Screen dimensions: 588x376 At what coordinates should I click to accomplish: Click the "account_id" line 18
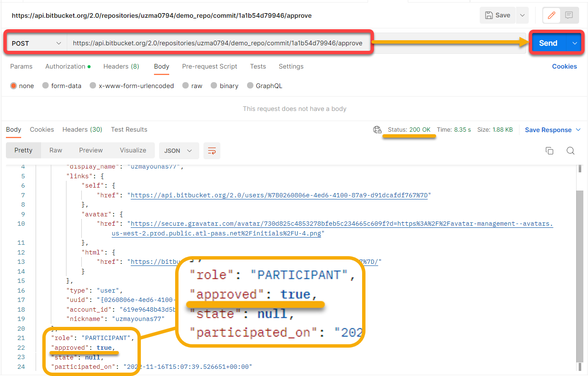[x=121, y=310]
